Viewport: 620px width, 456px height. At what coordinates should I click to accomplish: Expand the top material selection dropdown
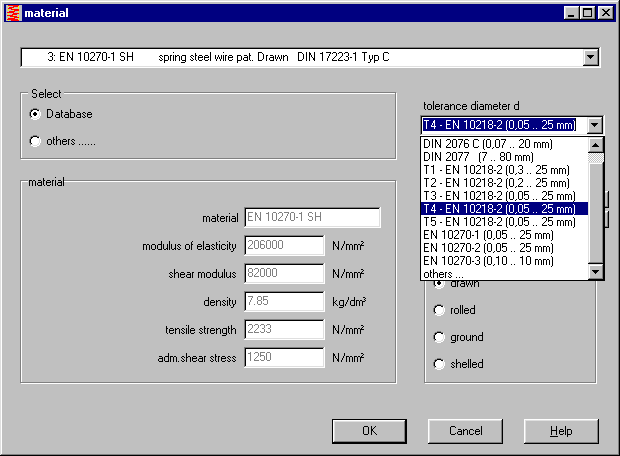tap(591, 57)
